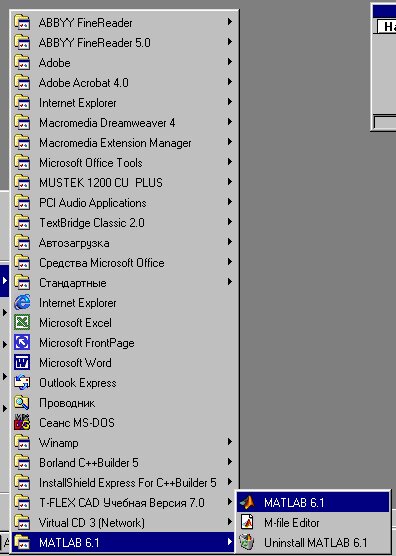Open Internet Explorer program icon
This screenshot has height=556, width=396.
(x=22, y=303)
